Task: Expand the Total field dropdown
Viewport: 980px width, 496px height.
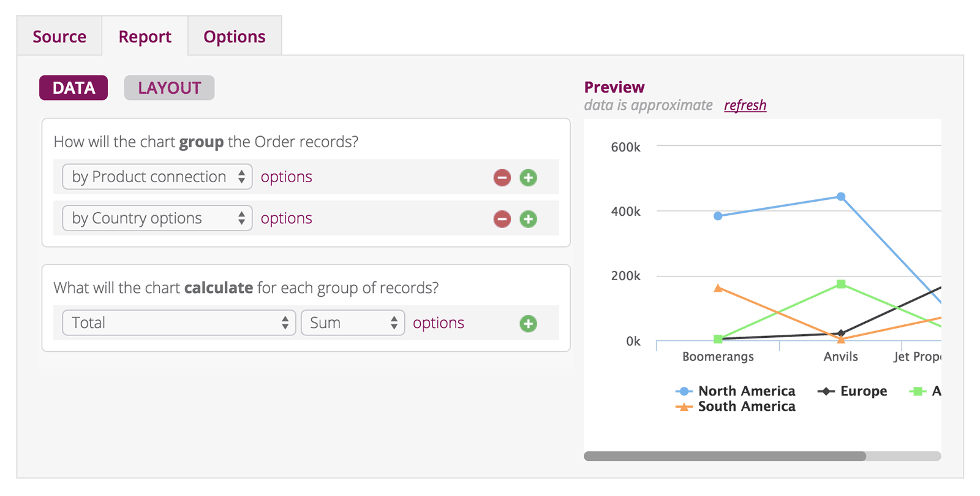Action: click(x=179, y=323)
